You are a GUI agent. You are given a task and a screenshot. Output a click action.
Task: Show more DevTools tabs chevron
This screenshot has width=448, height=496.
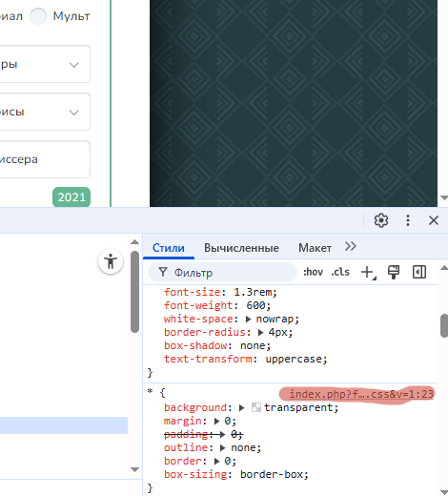pyautogui.click(x=351, y=246)
